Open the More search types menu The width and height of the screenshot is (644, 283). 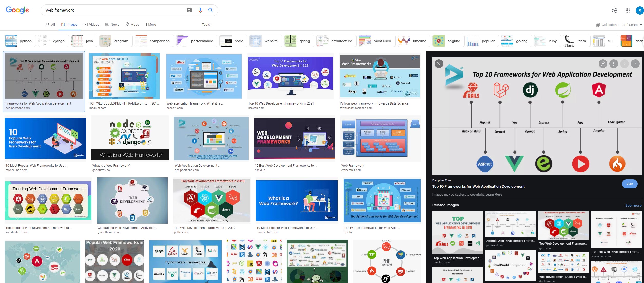[150, 24]
